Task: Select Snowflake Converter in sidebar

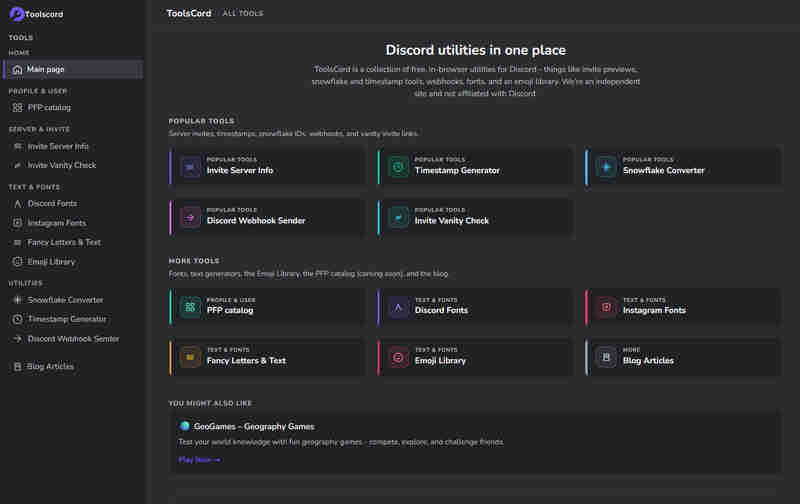Action: pos(73,300)
